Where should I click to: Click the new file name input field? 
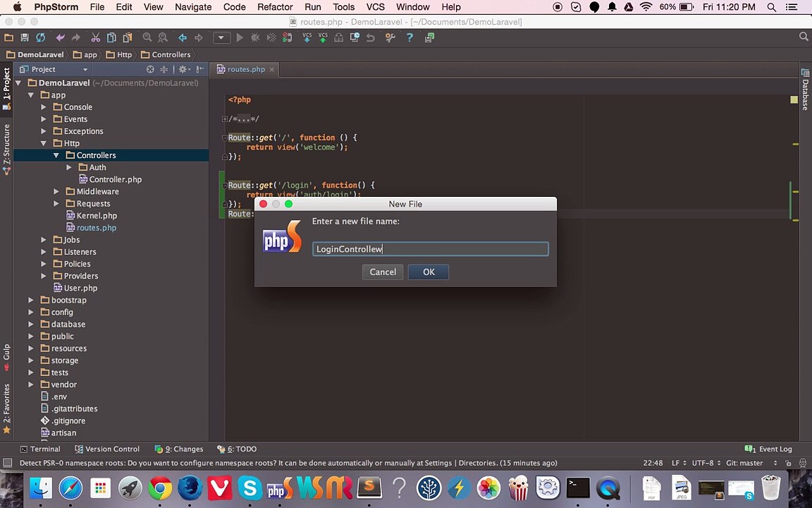431,249
